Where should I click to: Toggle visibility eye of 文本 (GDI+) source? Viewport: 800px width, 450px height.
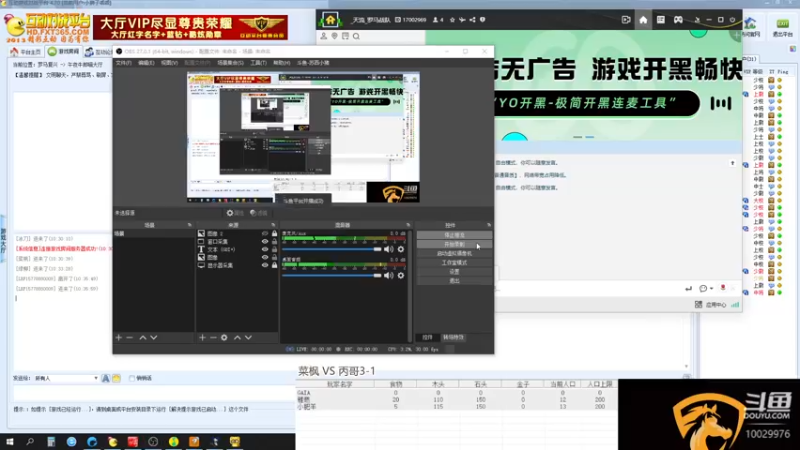[265, 249]
